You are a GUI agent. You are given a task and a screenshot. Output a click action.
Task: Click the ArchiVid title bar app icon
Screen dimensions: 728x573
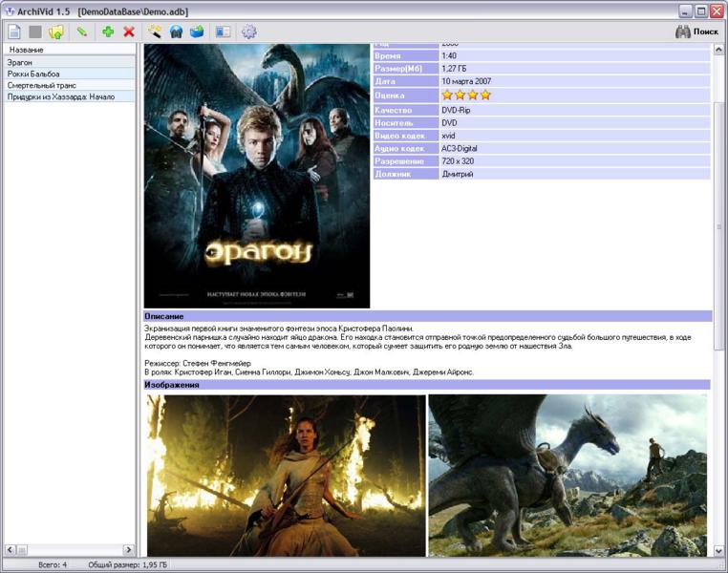pos(9,11)
